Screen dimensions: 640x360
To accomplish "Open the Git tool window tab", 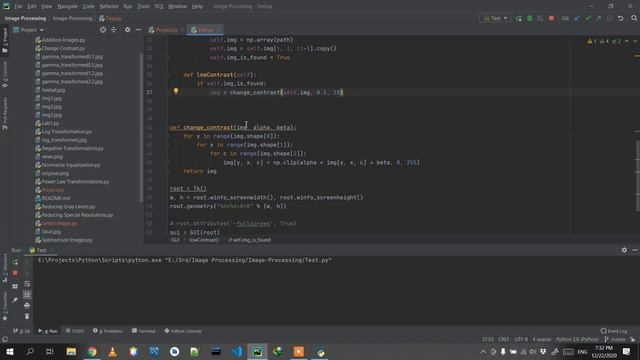I will pyautogui.click(x=22, y=331).
